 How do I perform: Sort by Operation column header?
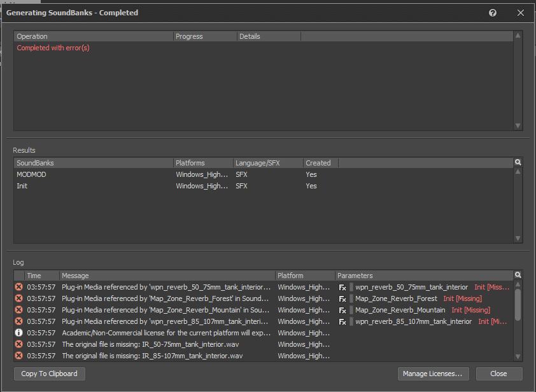click(94, 36)
